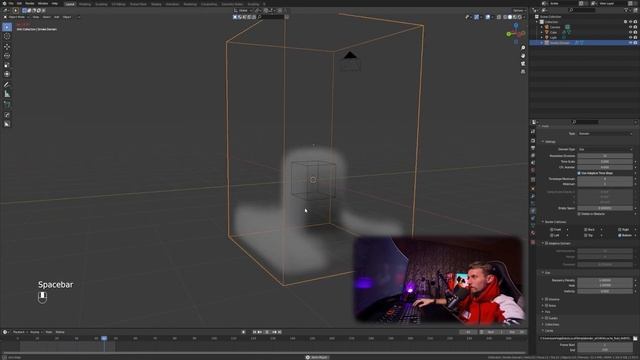Jump to the timeline start frame
640x360 pixels.
[x=255, y=332]
